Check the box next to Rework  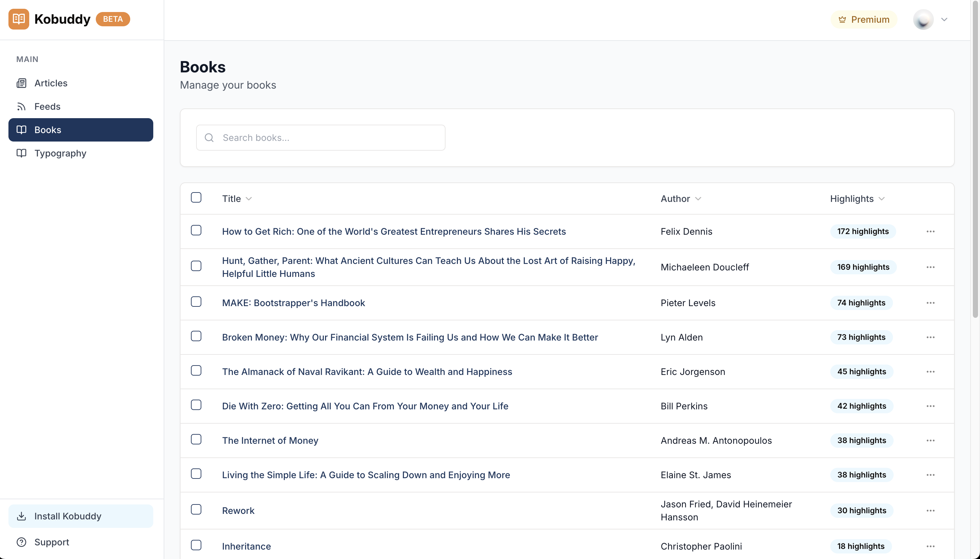coord(196,509)
